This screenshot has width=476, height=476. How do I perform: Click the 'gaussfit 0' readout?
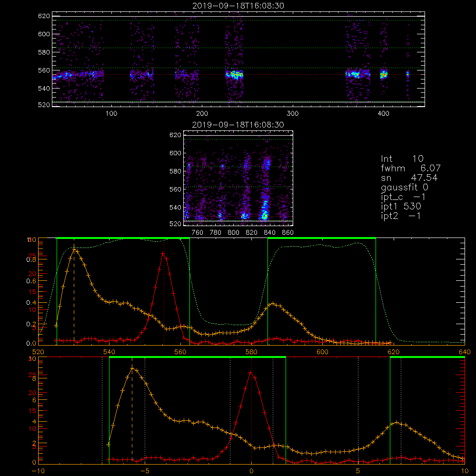coord(405,187)
